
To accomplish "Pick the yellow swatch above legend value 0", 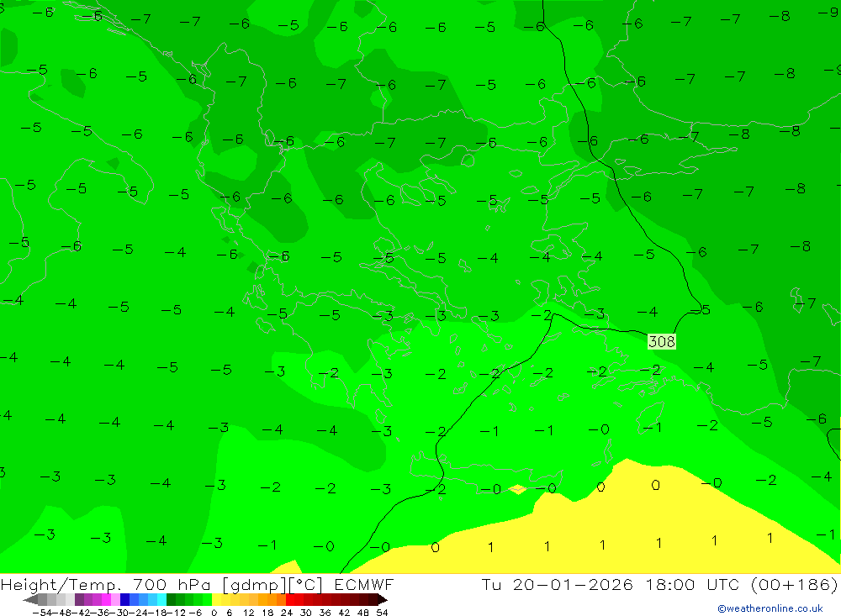I will point(216,600).
